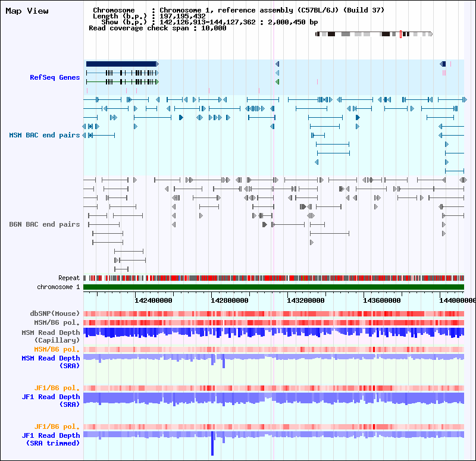Click the Repeat track strip
476x461 pixels.
click(x=274, y=278)
